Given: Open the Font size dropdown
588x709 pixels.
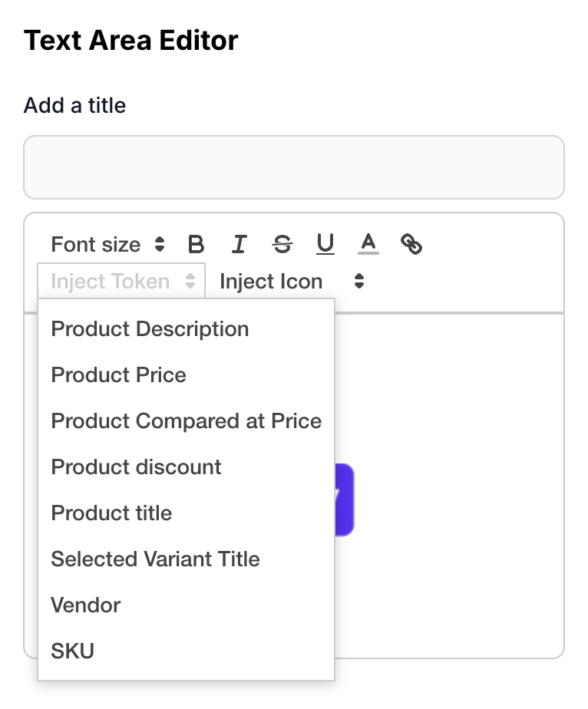Looking at the screenshot, I should pyautogui.click(x=107, y=245).
